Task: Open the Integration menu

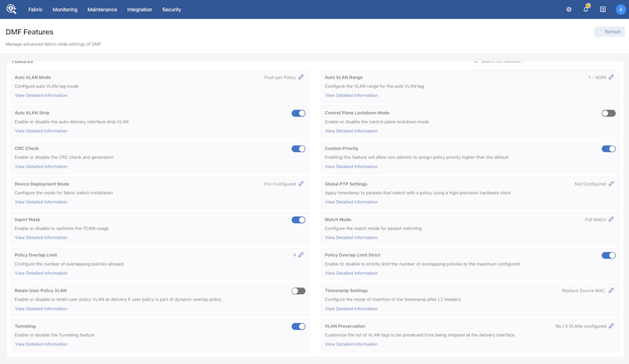Action: tap(140, 9)
